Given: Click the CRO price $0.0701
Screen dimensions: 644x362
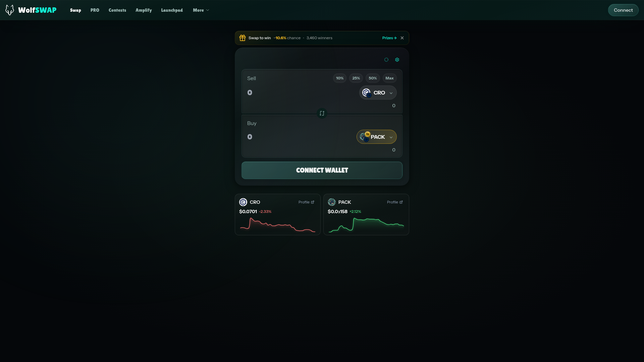Looking at the screenshot, I should [248, 212].
